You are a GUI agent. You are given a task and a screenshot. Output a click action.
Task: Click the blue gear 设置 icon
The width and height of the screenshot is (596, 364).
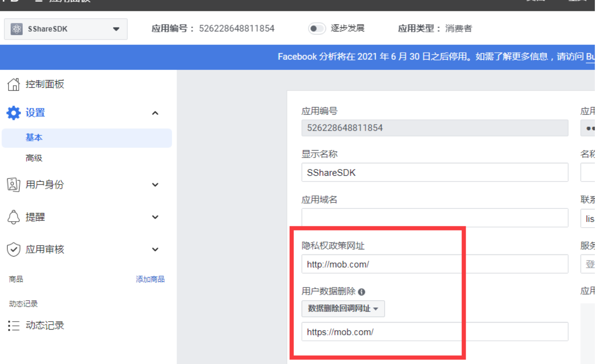point(13,113)
